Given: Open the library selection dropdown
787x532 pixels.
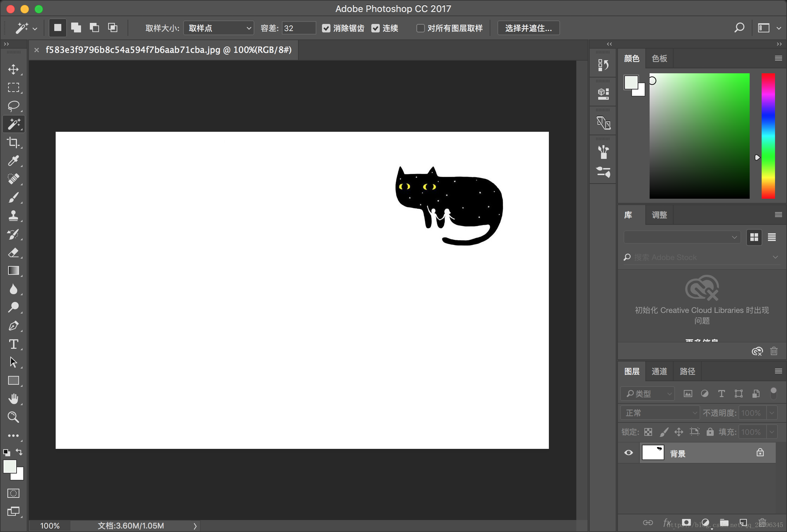Looking at the screenshot, I should click(682, 237).
